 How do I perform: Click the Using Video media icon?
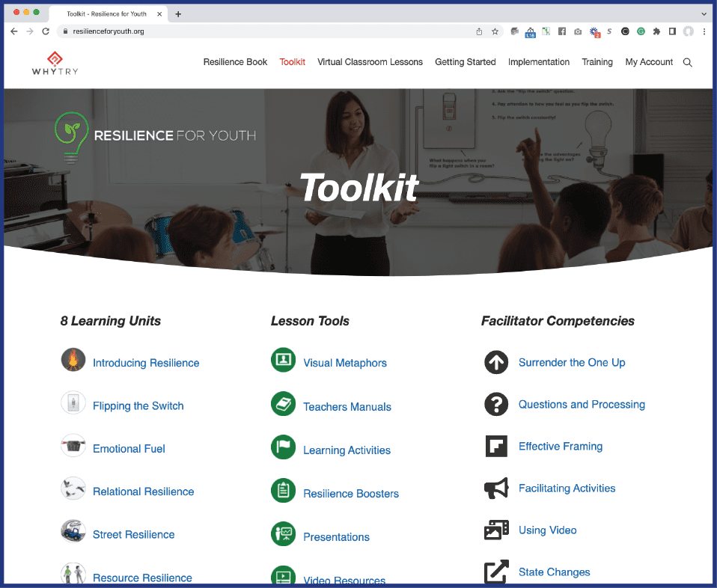pos(496,530)
